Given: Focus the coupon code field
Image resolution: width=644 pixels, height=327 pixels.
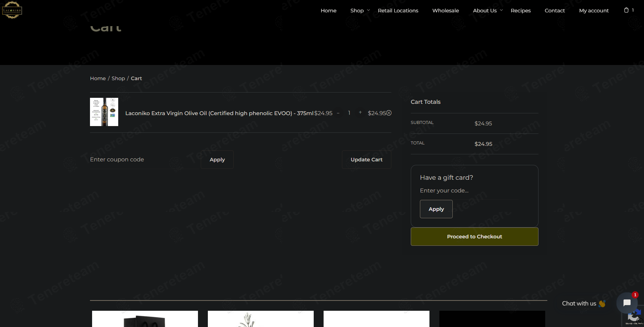Looking at the screenshot, I should (x=145, y=160).
